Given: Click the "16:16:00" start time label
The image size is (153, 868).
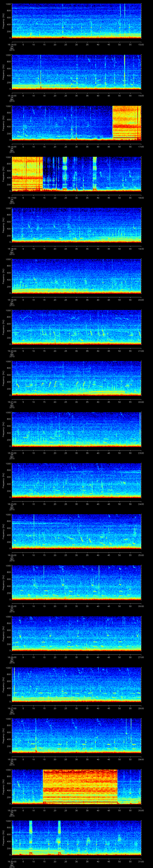Looking at the screenshot, I should point(12,147).
